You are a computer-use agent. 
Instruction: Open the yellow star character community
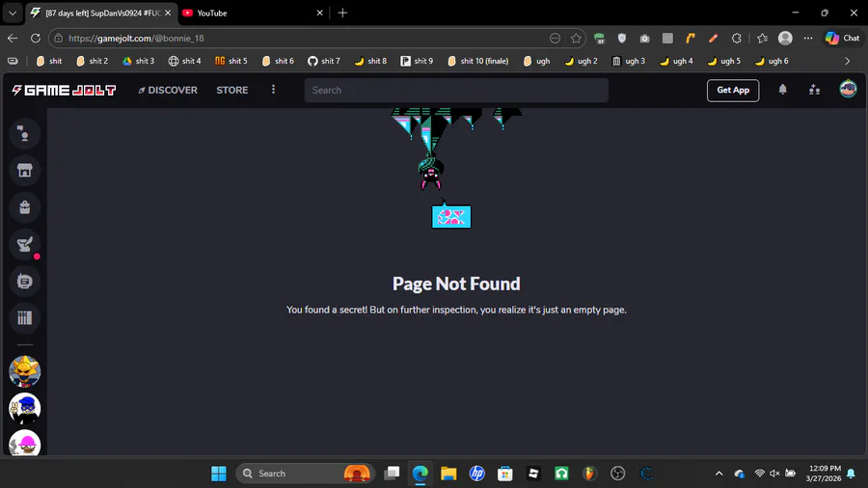24,370
